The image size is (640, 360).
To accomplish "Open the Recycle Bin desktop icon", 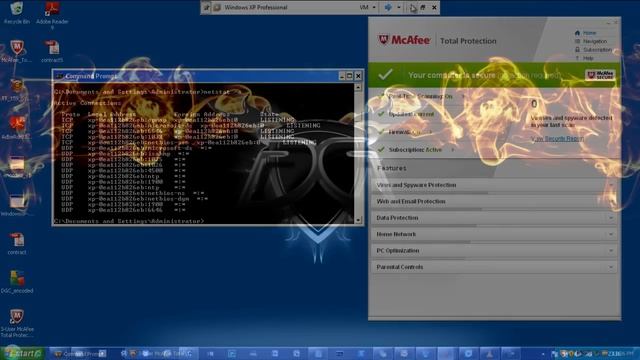I will tap(17, 12).
